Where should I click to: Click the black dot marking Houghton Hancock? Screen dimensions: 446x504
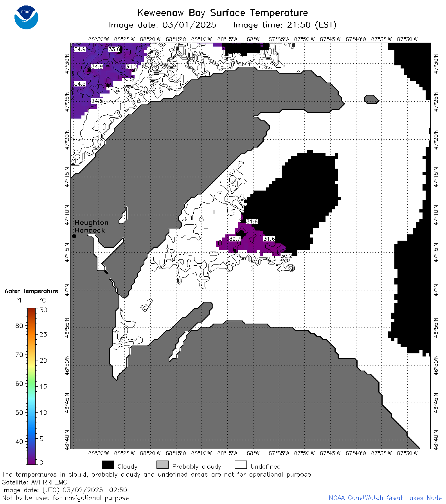(74, 236)
